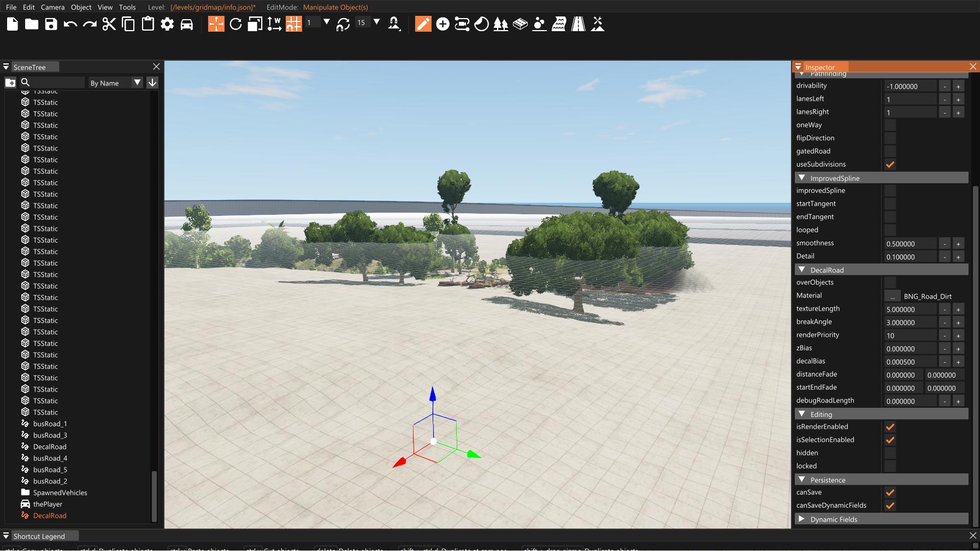Open the File menu
The image size is (980, 551).
tap(11, 7)
